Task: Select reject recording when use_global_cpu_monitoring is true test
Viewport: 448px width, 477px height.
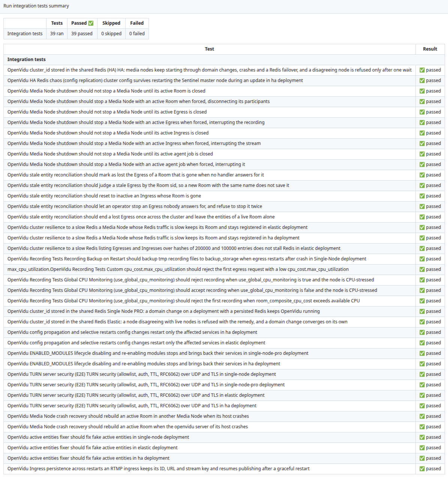Action: click(x=191, y=280)
